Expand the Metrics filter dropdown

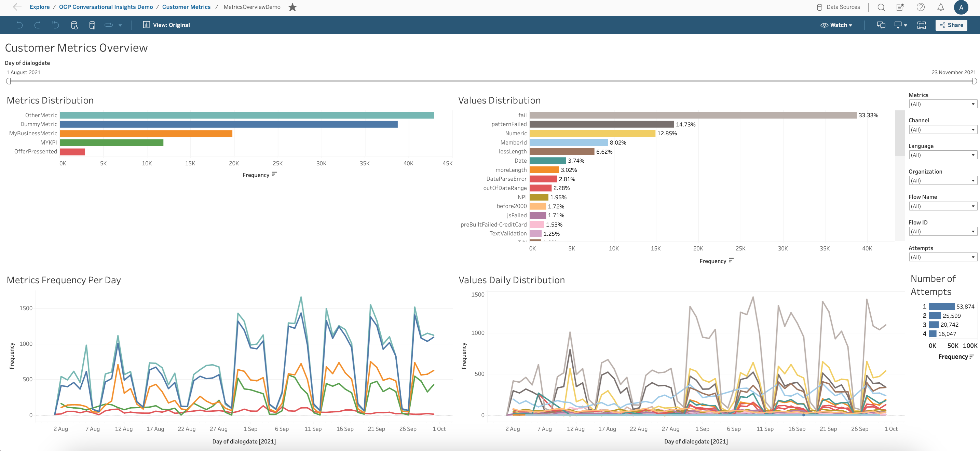pos(943,104)
